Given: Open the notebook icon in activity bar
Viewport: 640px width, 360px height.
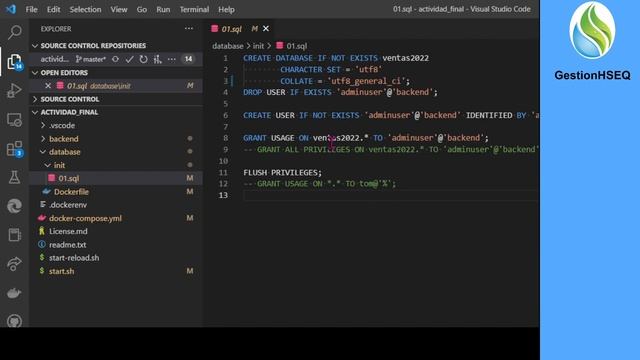Looking at the screenshot, I should pyautogui.click(x=15, y=235).
